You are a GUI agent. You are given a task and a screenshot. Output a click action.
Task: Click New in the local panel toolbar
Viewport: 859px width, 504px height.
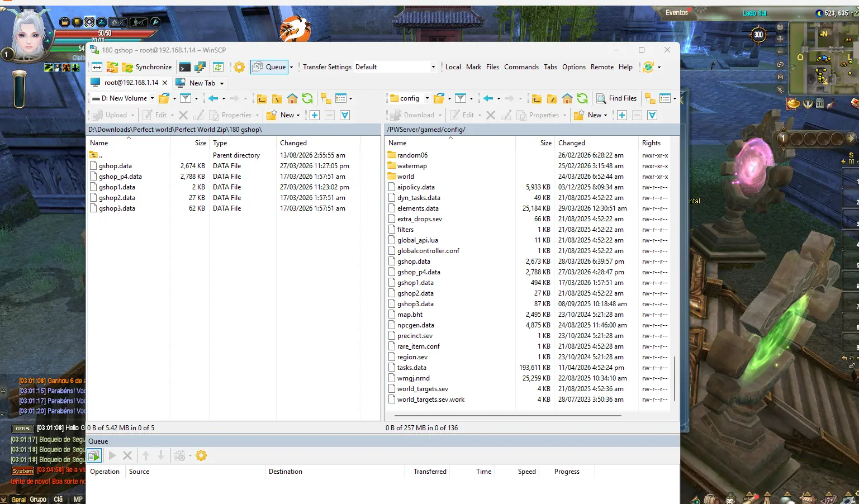(x=283, y=115)
